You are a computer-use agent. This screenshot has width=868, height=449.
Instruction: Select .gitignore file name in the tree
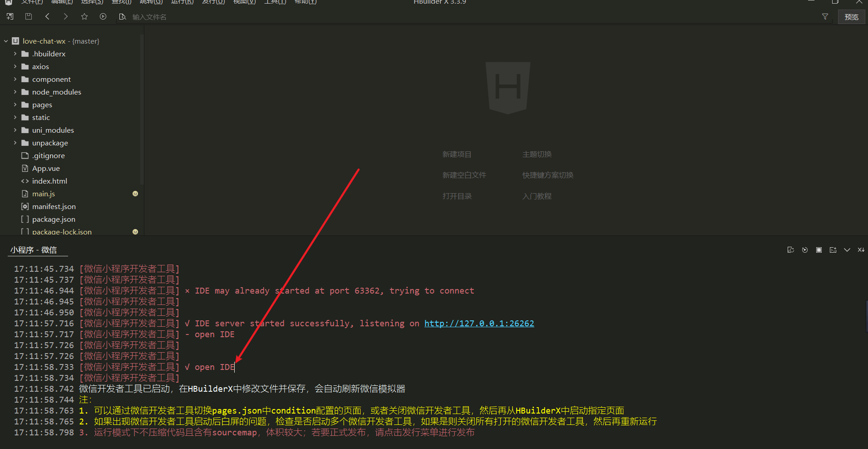49,155
